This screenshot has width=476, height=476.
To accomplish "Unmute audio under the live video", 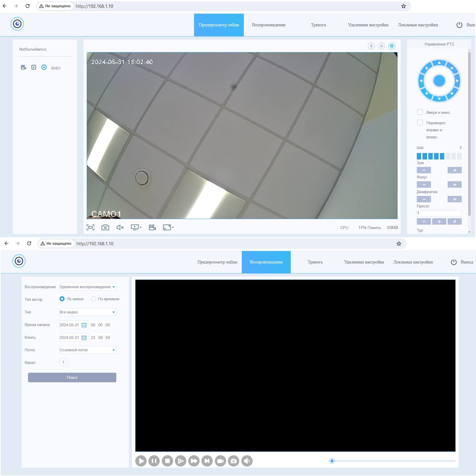I will [120, 227].
